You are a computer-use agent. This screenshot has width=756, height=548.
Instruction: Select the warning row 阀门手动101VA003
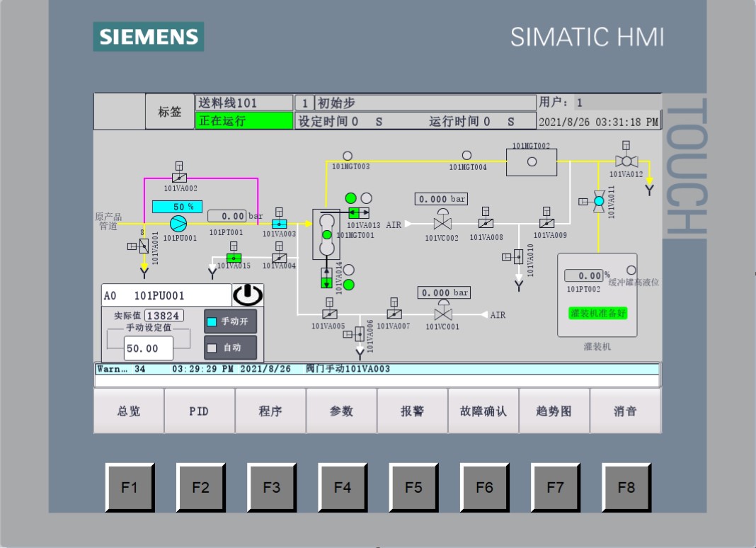pyautogui.click(x=377, y=369)
